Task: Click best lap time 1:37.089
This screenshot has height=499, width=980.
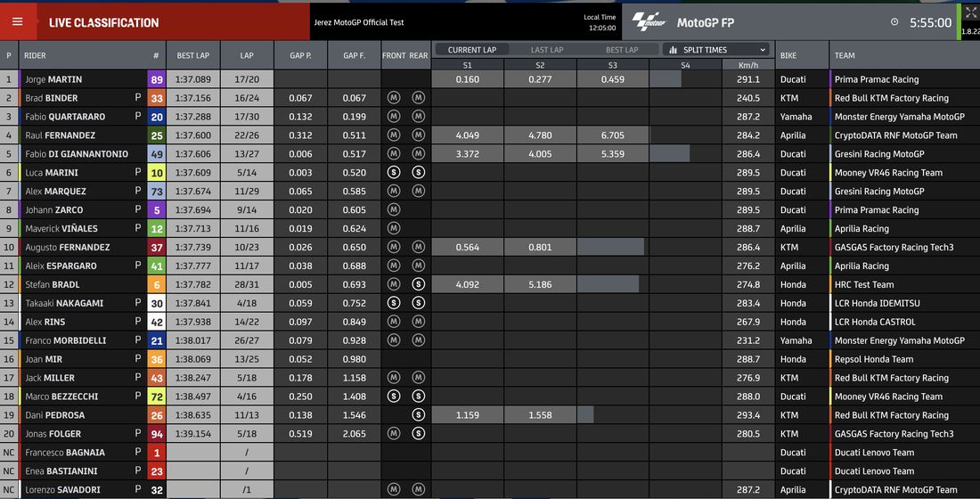Action: (193, 79)
